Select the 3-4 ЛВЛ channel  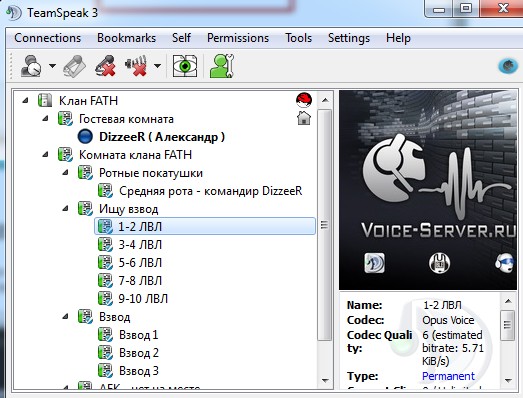[x=140, y=245]
